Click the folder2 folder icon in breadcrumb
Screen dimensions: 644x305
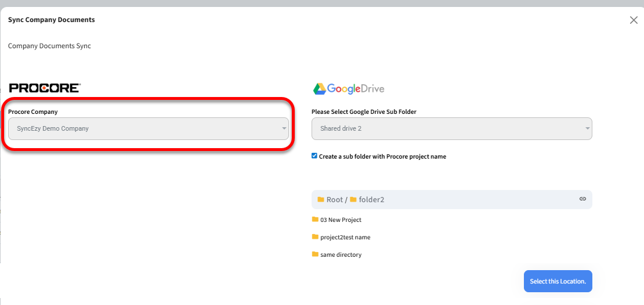tap(353, 199)
